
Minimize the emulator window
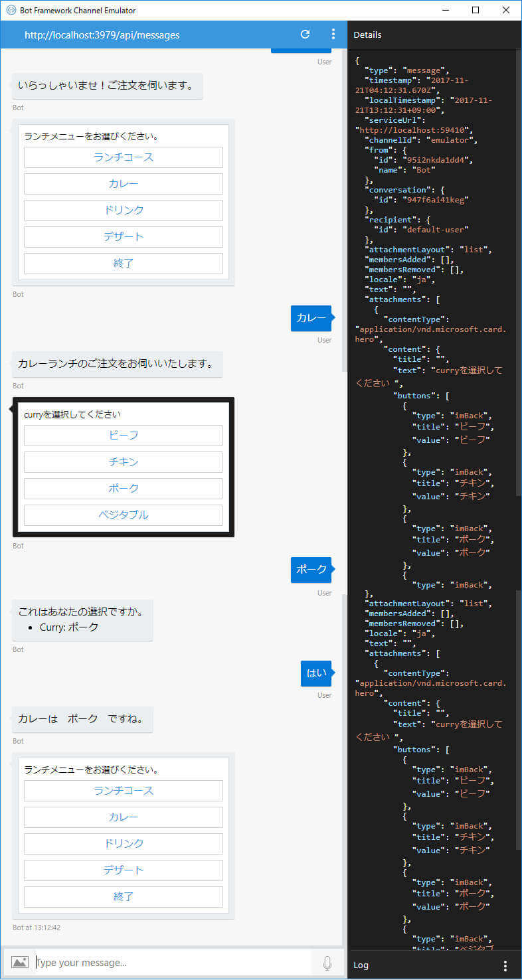[445, 10]
